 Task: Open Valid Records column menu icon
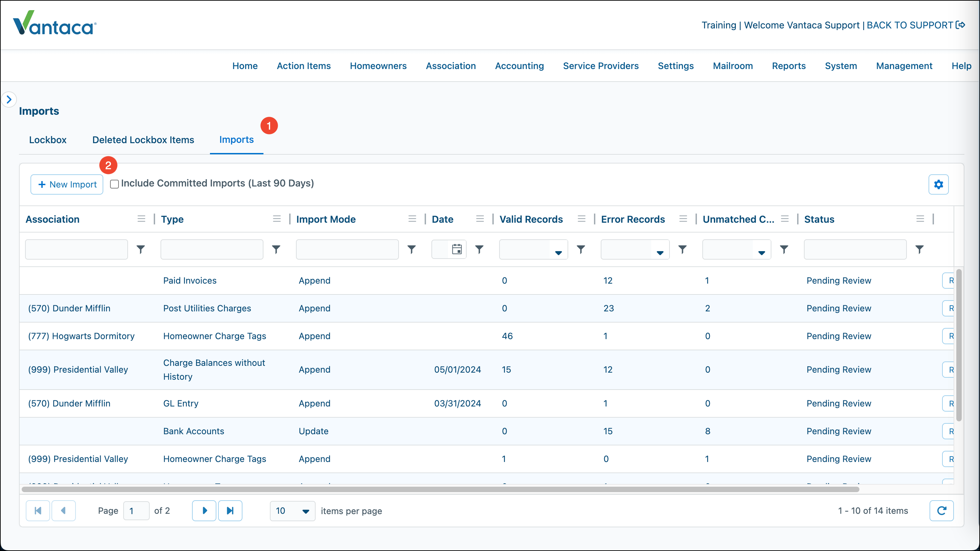[581, 219]
